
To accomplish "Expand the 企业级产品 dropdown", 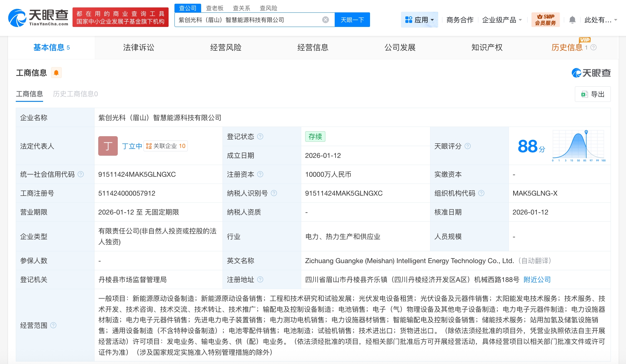I will (x=502, y=20).
